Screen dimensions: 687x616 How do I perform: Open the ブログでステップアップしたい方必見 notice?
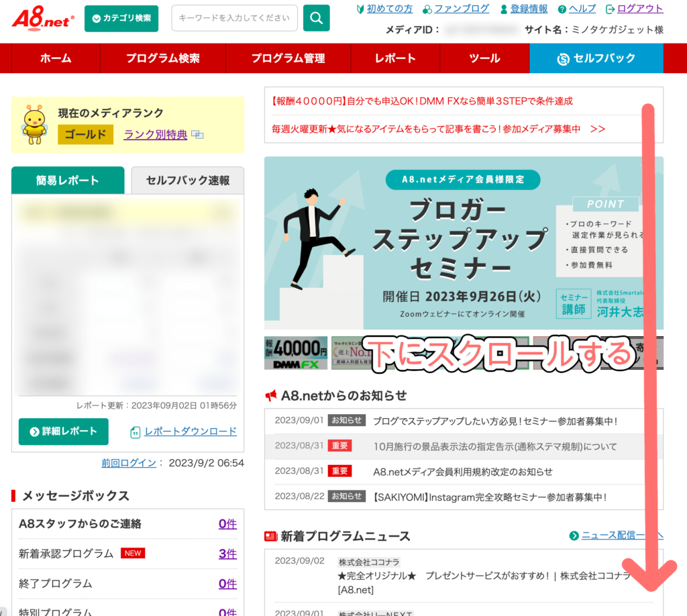(495, 421)
